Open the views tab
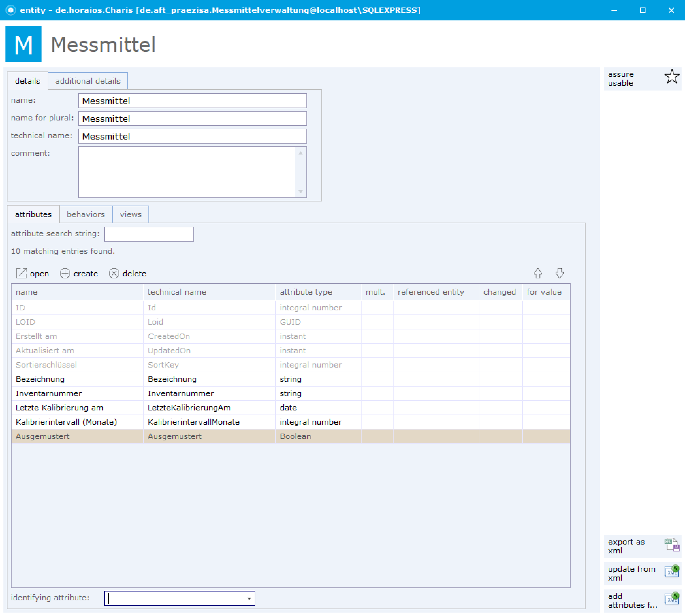Image resolution: width=685 pixels, height=616 pixels. [131, 214]
